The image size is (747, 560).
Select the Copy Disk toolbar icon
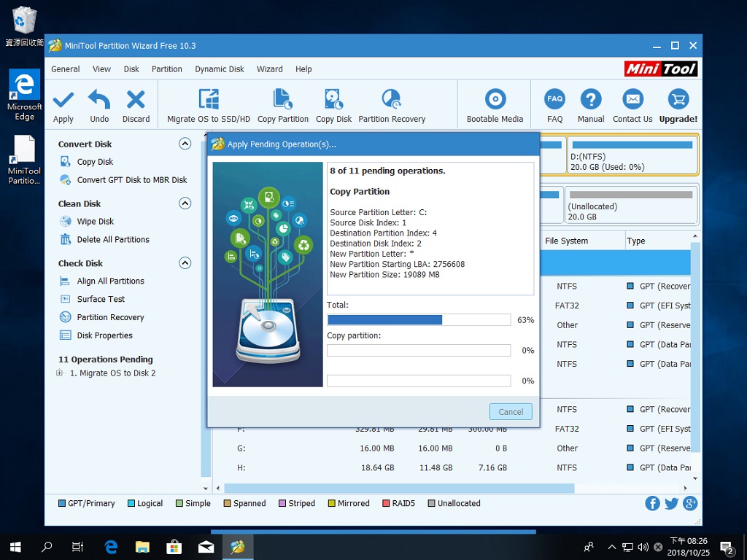pyautogui.click(x=333, y=99)
